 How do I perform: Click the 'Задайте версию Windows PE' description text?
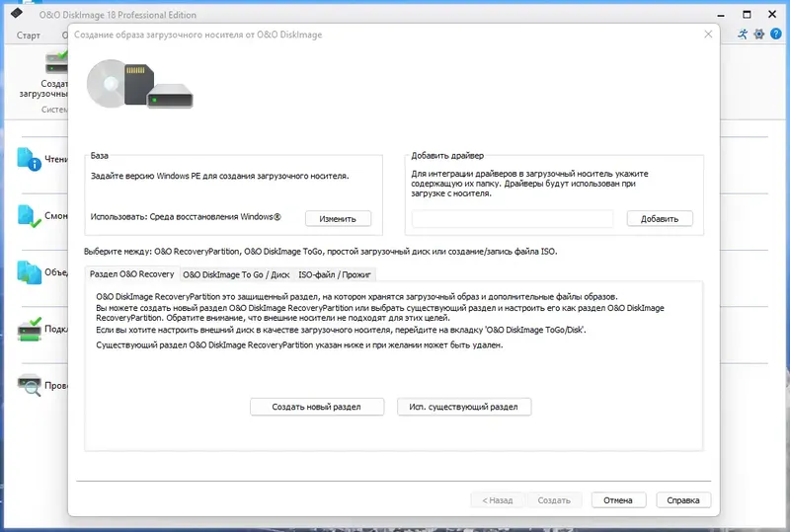click(x=219, y=176)
